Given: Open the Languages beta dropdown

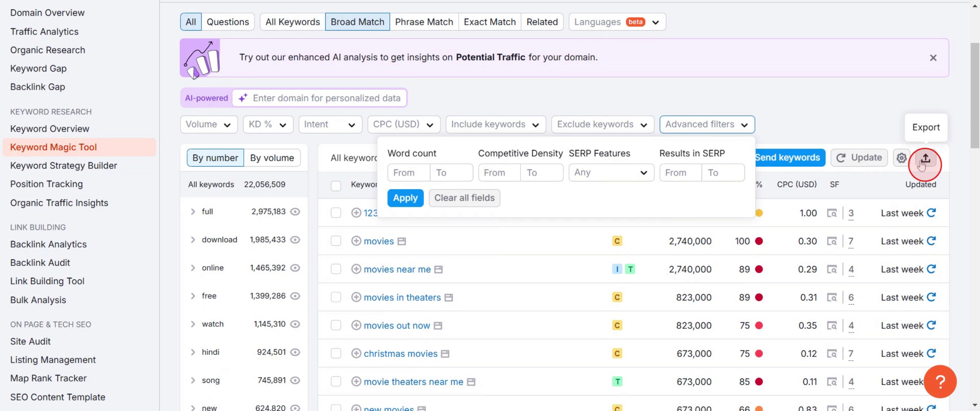Looking at the screenshot, I should click(x=617, y=22).
